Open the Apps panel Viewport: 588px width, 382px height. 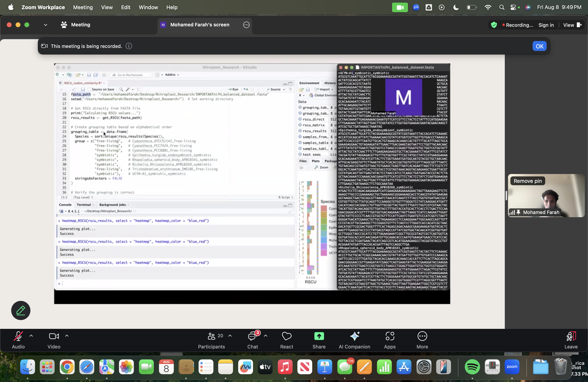(x=390, y=336)
